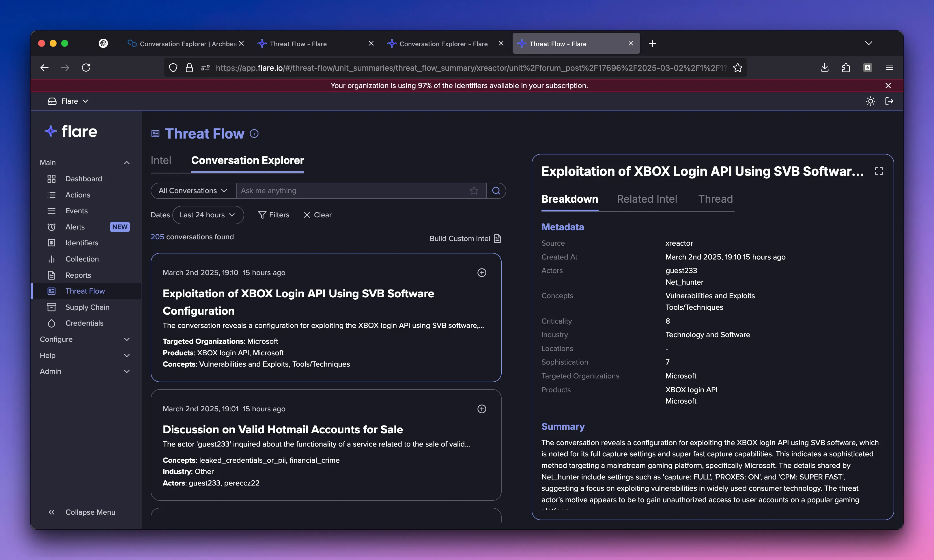Image resolution: width=934 pixels, height=560 pixels.
Task: Click the browser address bar URL
Action: (x=471, y=68)
